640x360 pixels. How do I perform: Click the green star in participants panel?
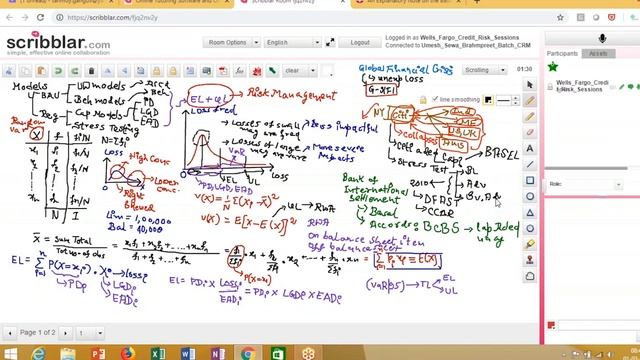pos(553,67)
